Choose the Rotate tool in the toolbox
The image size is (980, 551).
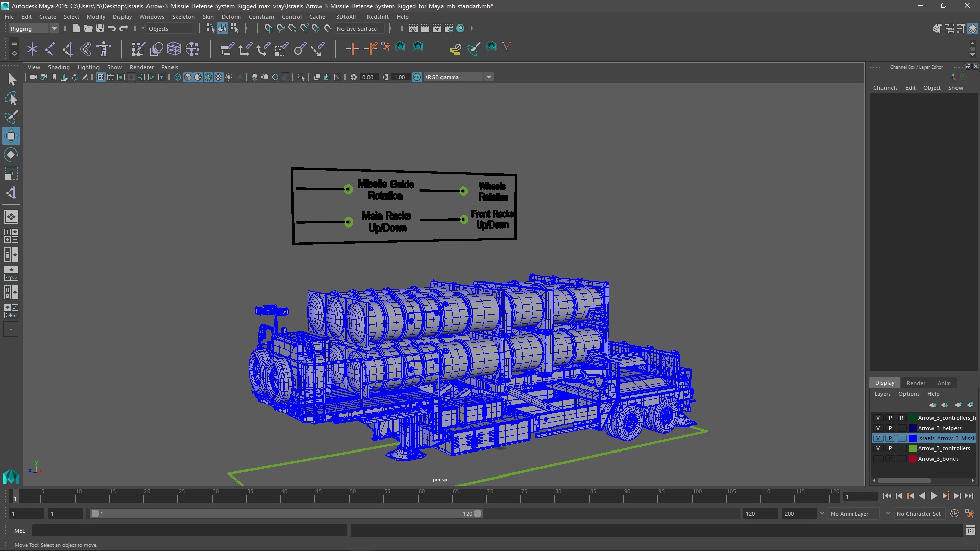pos(11,155)
